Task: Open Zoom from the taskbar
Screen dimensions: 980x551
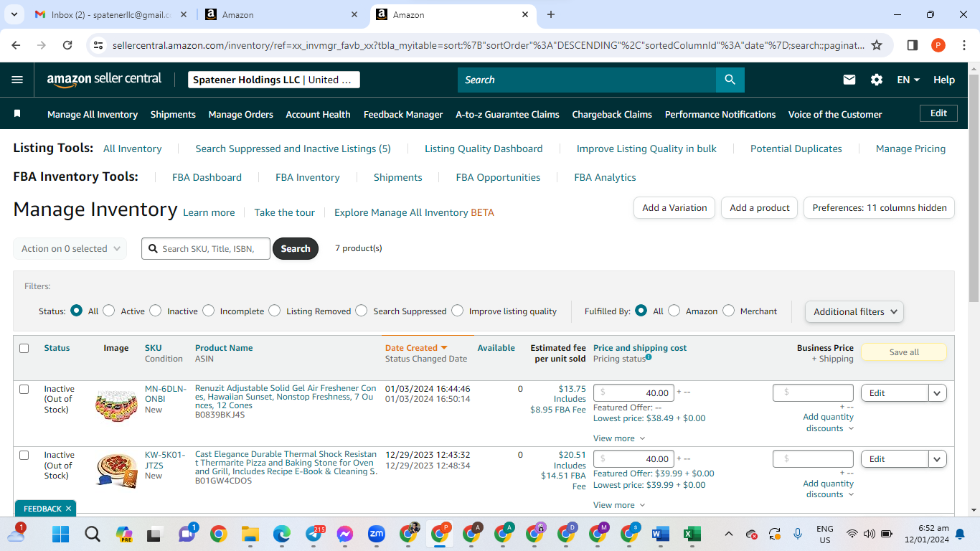Action: pos(377,534)
